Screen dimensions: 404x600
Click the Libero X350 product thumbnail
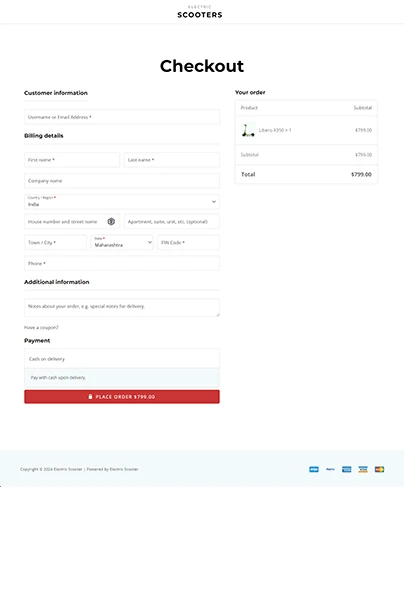click(x=248, y=130)
